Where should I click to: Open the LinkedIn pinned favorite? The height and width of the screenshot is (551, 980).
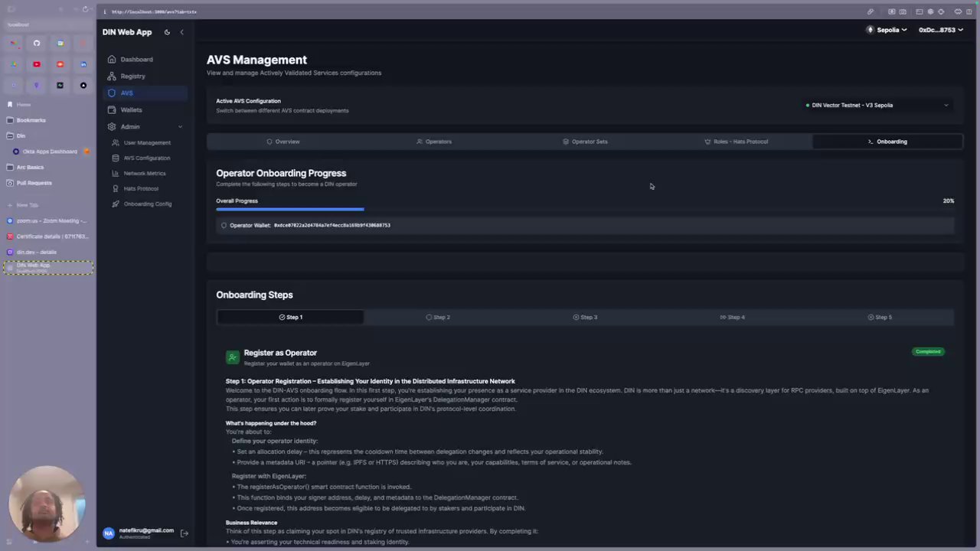[83, 64]
